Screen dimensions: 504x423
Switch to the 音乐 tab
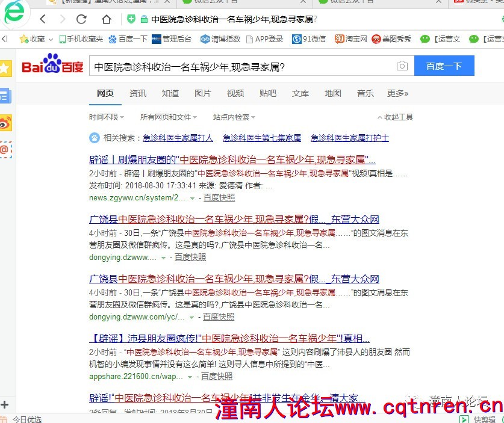366,93
